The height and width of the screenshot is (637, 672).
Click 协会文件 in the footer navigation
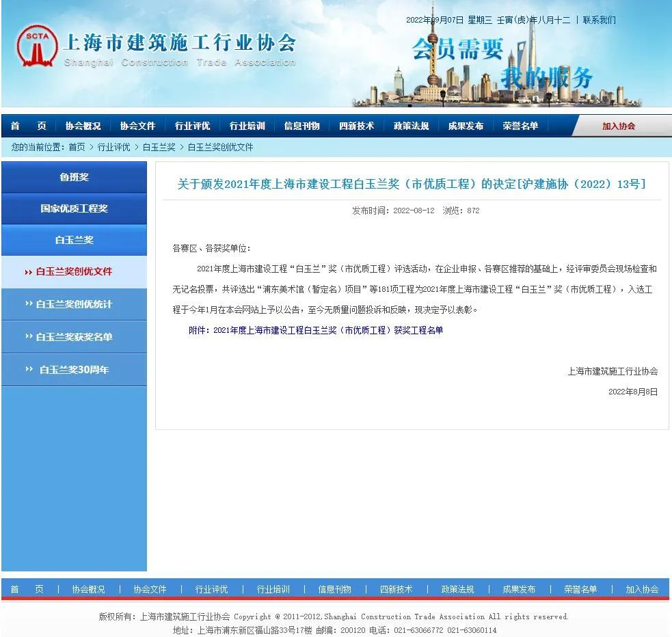click(x=150, y=589)
